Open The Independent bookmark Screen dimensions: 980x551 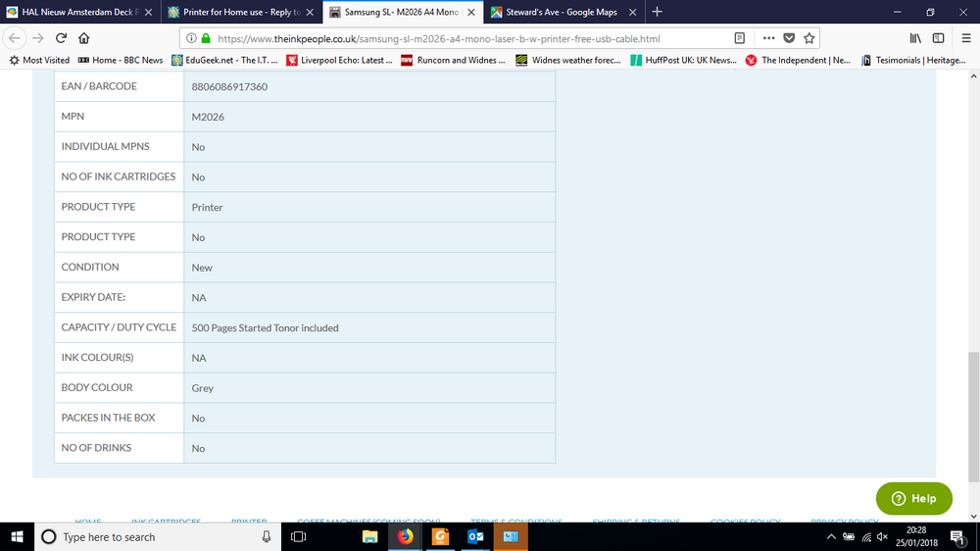click(798, 60)
